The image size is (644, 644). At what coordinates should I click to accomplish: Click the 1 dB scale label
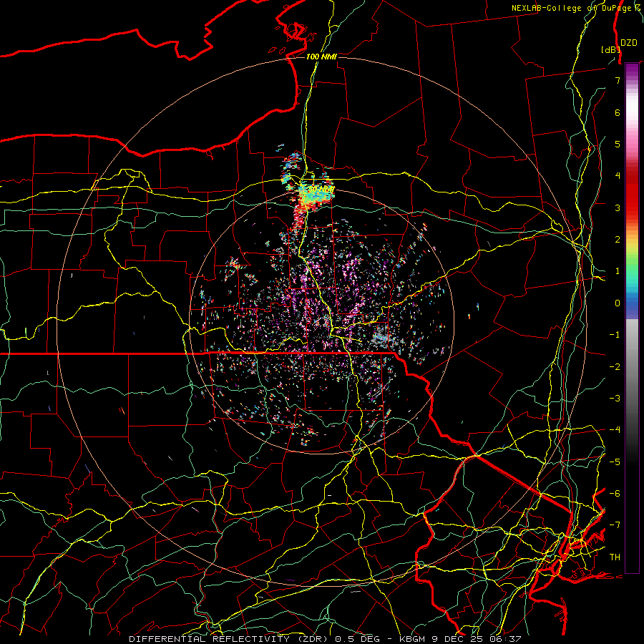click(618, 271)
